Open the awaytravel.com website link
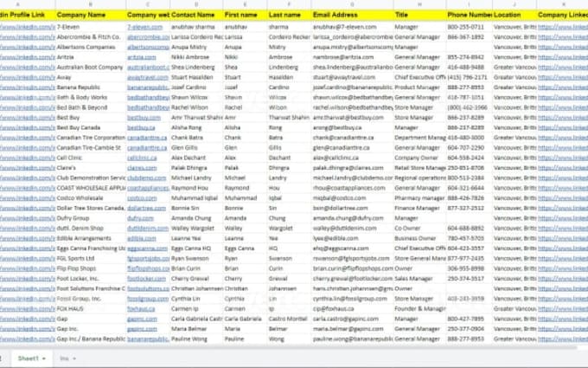The width and height of the screenshot is (588, 368). click(148, 77)
